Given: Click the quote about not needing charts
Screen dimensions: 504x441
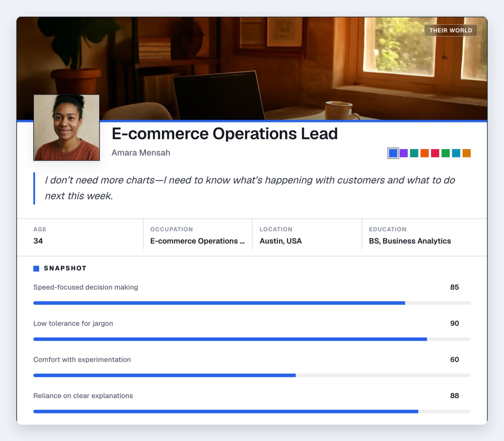Looking at the screenshot, I should tap(250, 188).
